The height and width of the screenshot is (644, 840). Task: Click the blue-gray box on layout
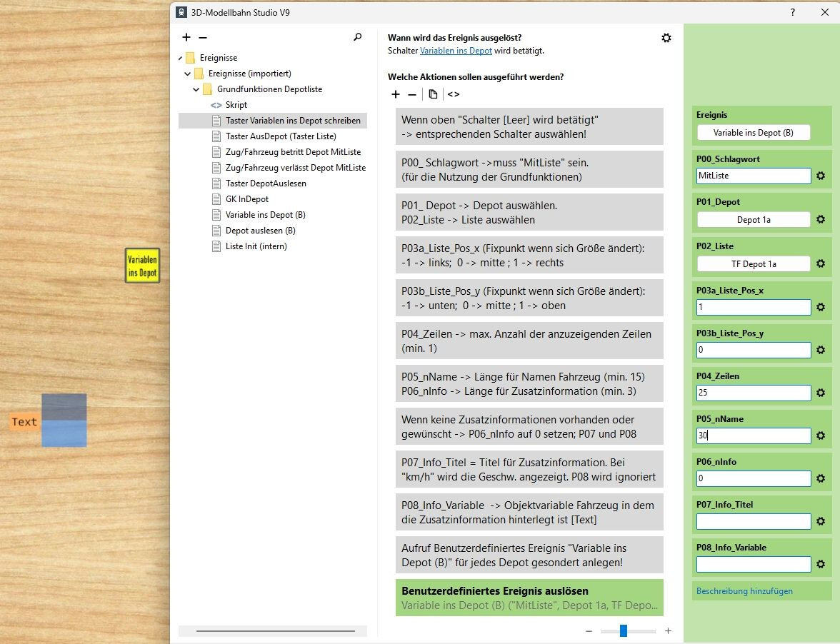tap(64, 421)
